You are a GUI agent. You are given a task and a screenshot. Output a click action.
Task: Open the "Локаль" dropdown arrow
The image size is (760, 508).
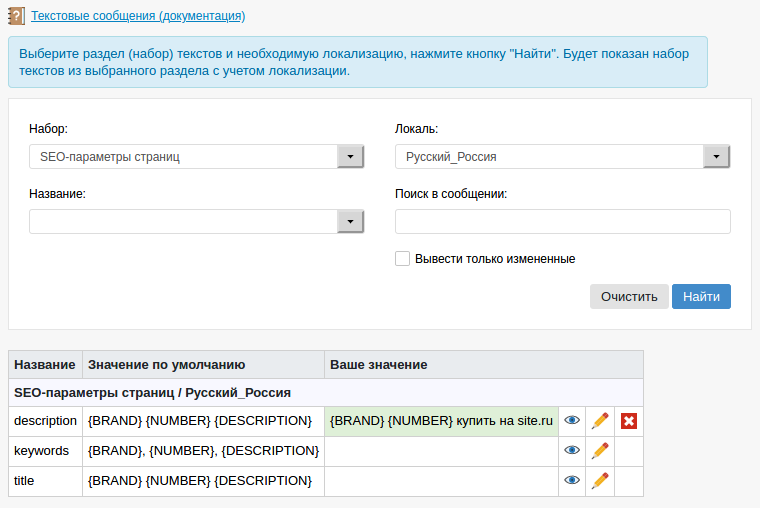click(x=716, y=157)
